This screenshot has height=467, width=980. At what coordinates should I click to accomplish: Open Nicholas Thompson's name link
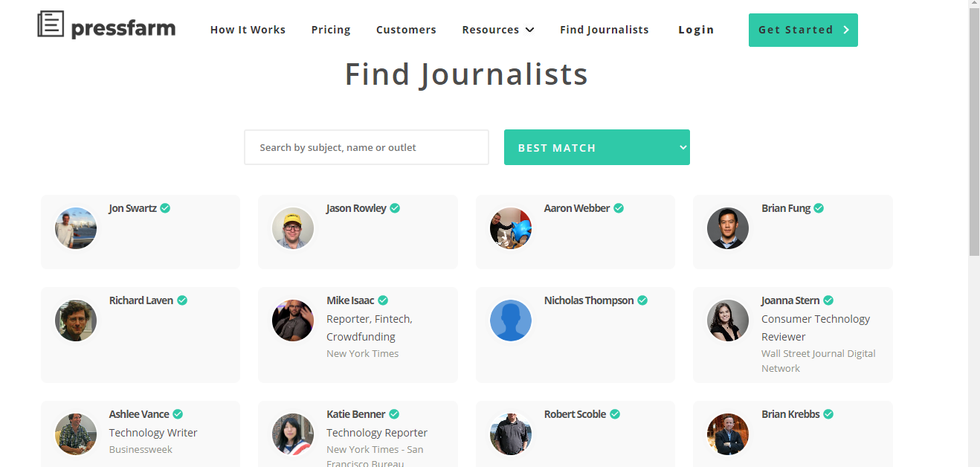589,300
